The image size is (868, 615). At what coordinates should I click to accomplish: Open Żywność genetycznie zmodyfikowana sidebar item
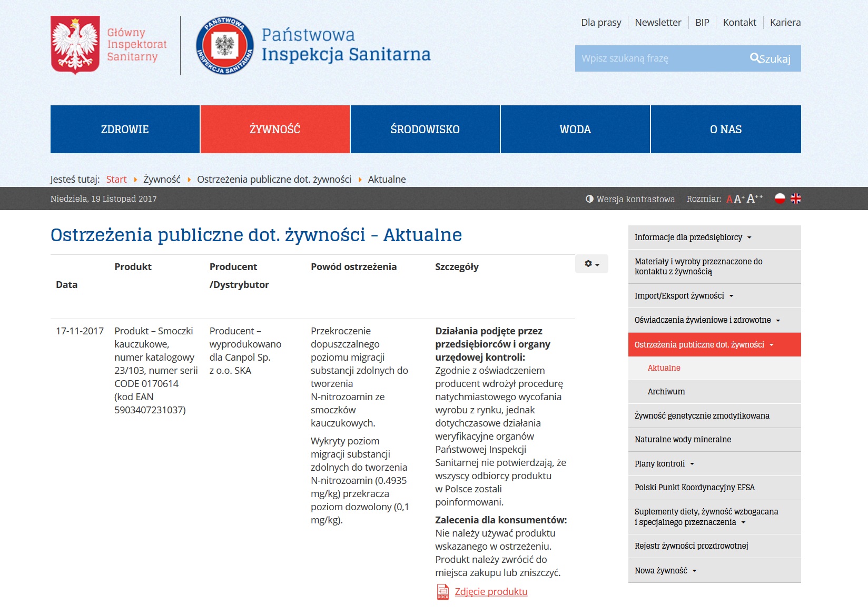[x=714, y=416]
